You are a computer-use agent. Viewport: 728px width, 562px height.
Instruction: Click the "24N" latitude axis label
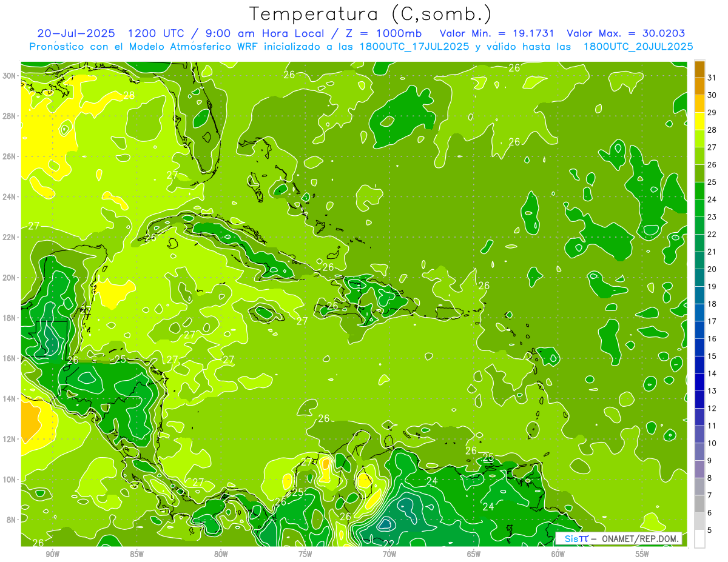[x=10, y=197]
